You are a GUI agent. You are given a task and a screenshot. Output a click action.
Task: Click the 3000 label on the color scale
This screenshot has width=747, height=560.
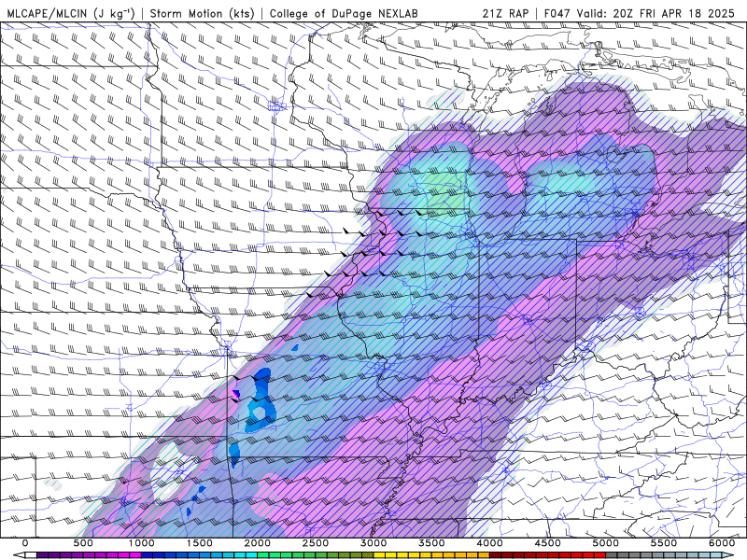click(373, 543)
